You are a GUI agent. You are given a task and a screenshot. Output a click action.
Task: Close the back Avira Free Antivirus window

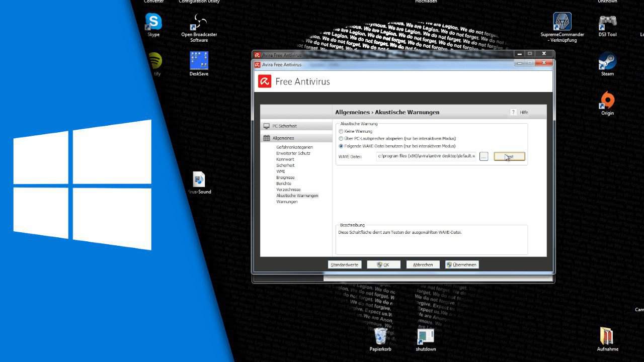pos(544,53)
